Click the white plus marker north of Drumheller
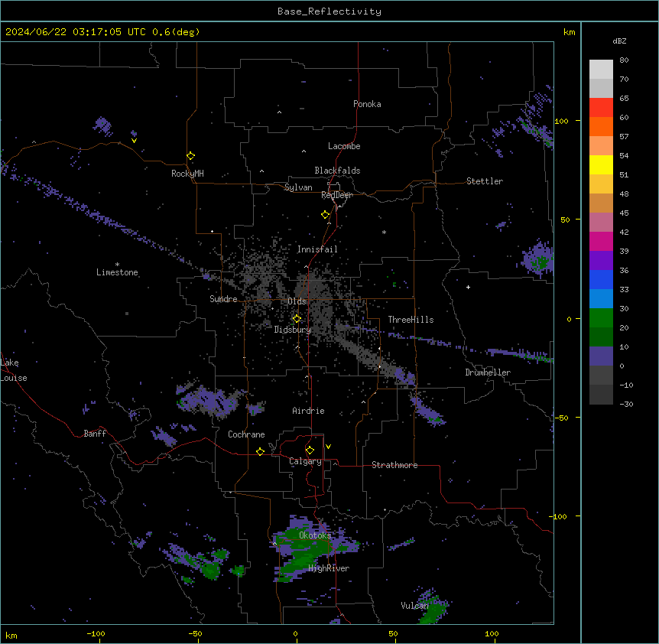The image size is (659, 644). 468,287
